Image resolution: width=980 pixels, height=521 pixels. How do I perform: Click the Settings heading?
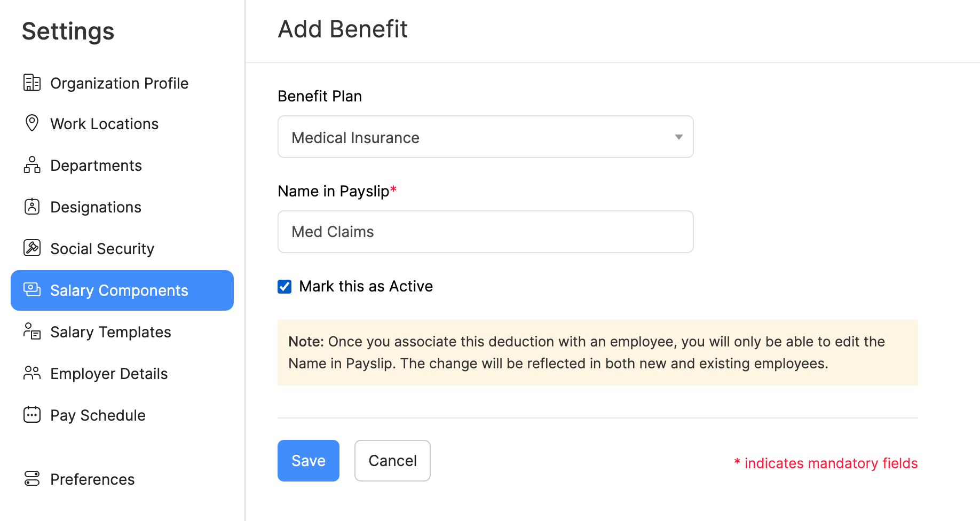click(68, 31)
